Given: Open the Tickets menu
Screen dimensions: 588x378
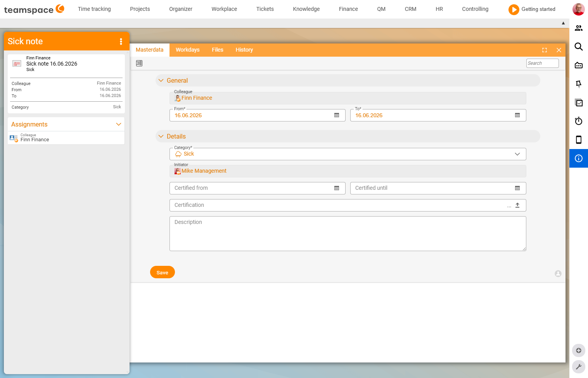Looking at the screenshot, I should pyautogui.click(x=265, y=9).
